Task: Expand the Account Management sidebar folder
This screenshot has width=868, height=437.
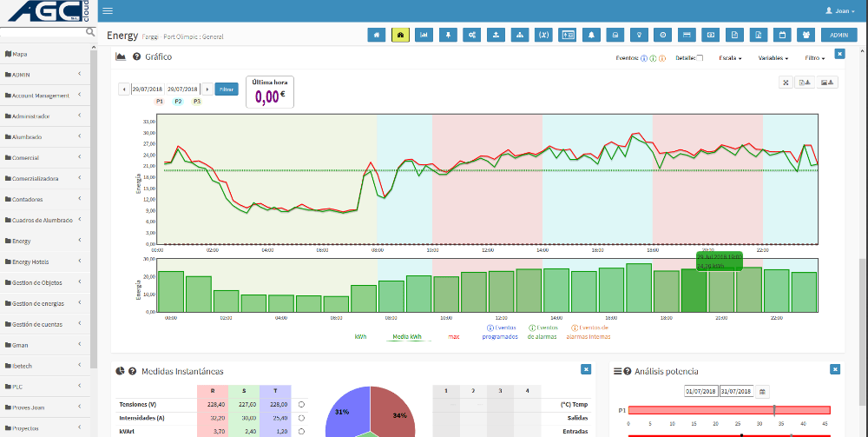Action: (44, 96)
